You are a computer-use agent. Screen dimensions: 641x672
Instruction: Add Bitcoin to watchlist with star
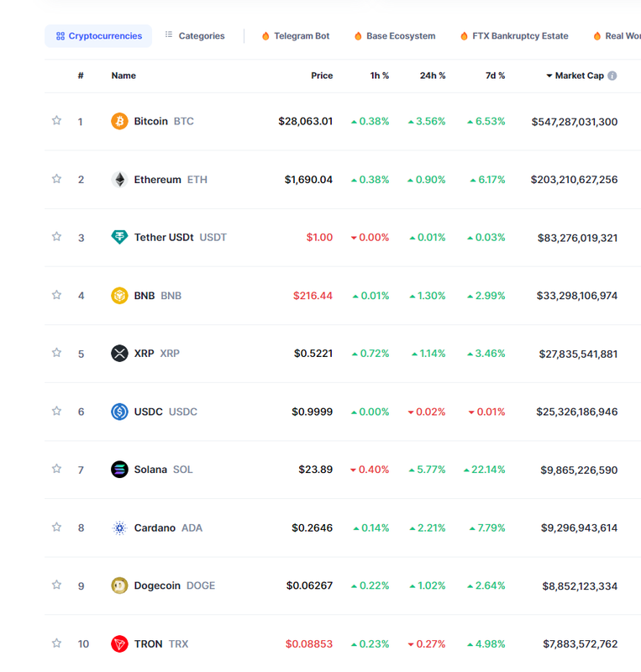(x=56, y=120)
